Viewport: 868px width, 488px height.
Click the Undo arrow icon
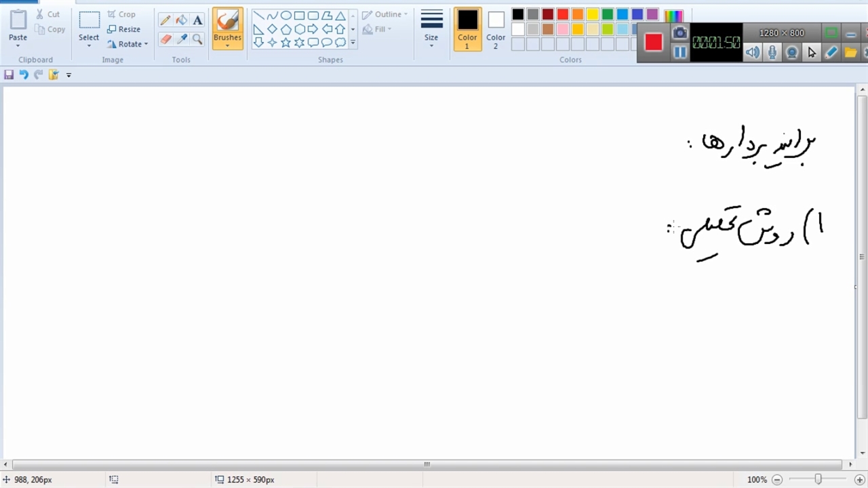click(24, 75)
